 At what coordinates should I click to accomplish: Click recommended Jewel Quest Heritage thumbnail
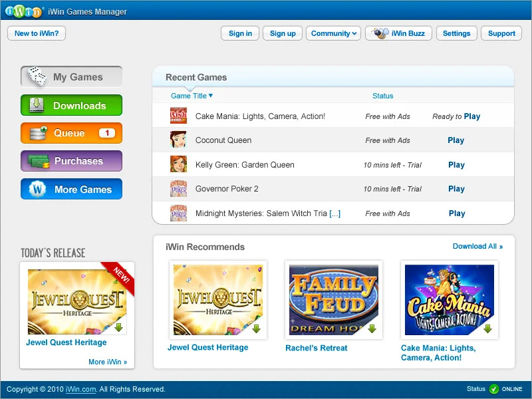coord(218,300)
